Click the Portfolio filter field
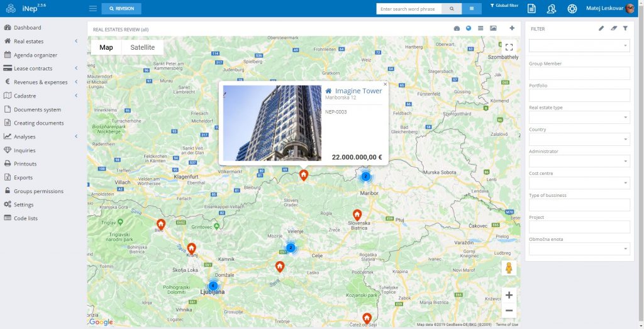The image size is (644, 329). [579, 95]
